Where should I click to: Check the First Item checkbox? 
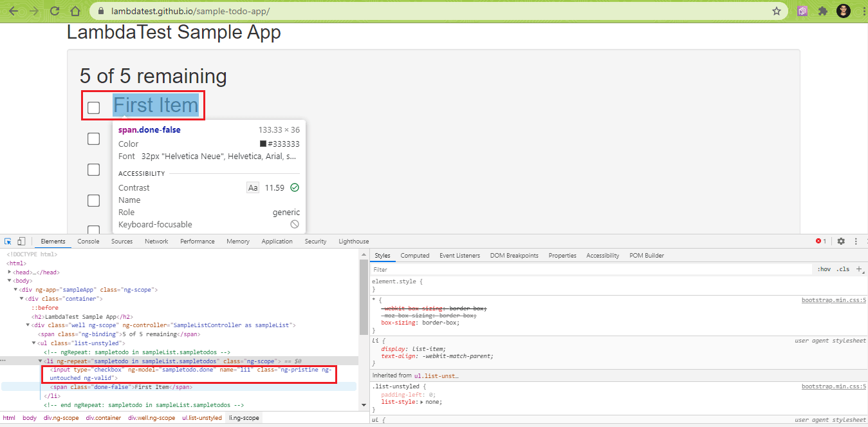94,108
